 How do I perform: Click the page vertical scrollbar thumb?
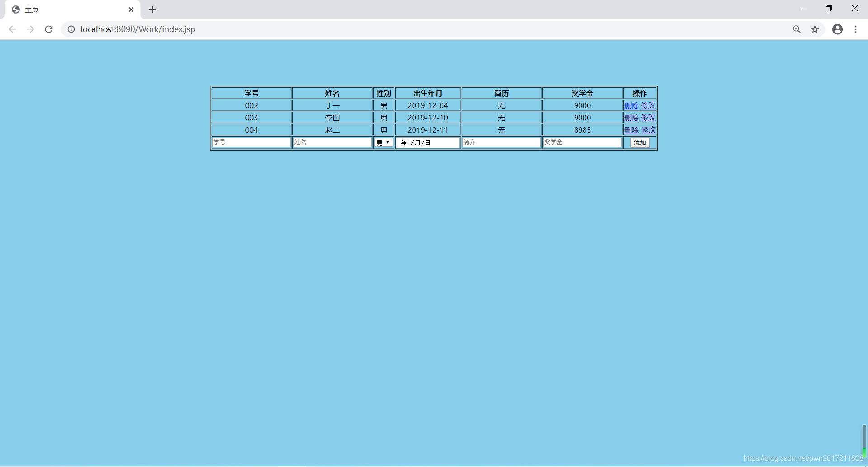(864, 441)
